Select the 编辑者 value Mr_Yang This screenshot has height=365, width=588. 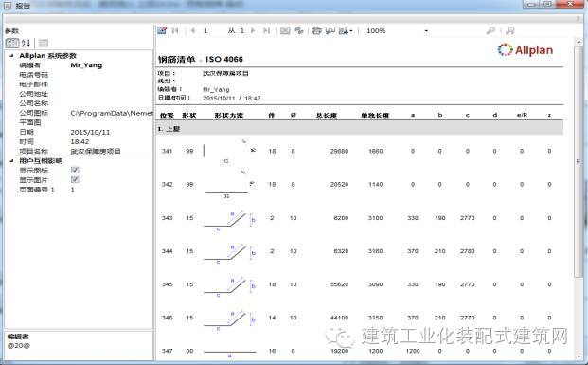pos(86,65)
